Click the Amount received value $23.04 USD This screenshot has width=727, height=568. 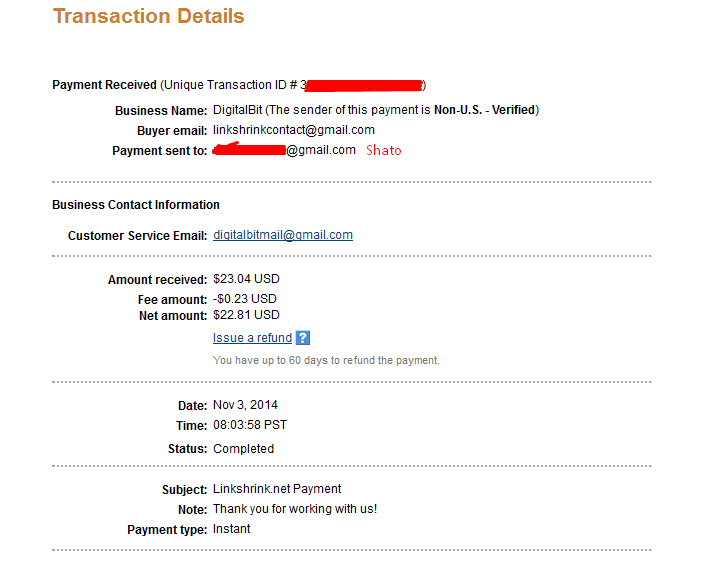pyautogui.click(x=246, y=279)
